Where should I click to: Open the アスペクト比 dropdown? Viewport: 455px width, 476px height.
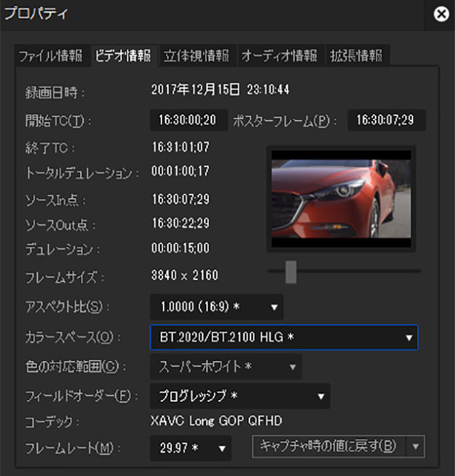216,306
